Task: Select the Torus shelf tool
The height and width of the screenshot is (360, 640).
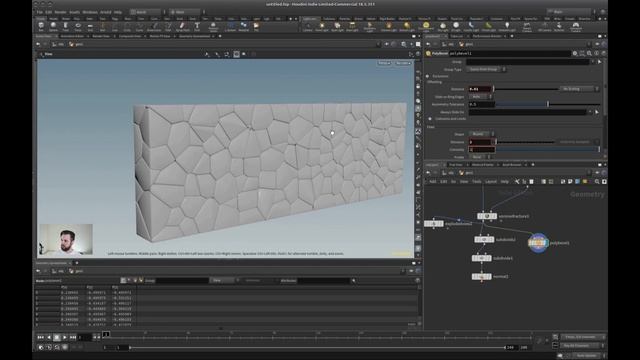Action: click(78, 27)
